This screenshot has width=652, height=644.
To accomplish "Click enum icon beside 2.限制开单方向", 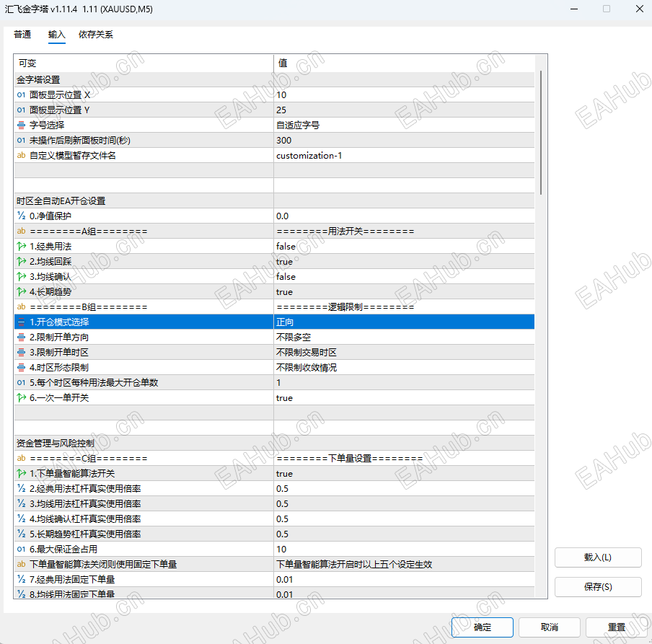I will tap(21, 338).
